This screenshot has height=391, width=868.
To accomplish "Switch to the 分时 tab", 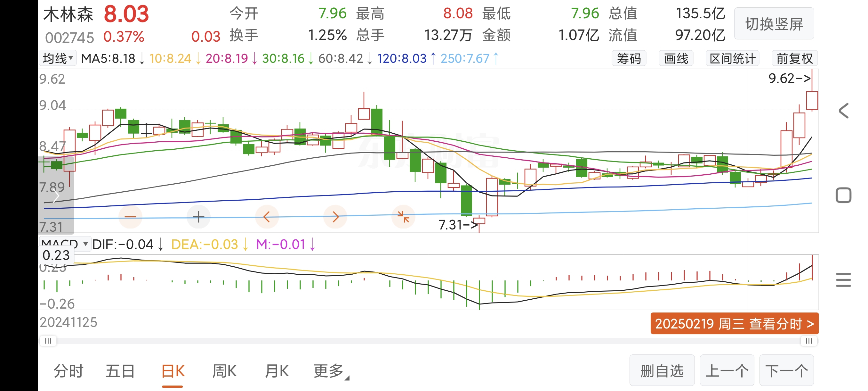I will click(68, 371).
